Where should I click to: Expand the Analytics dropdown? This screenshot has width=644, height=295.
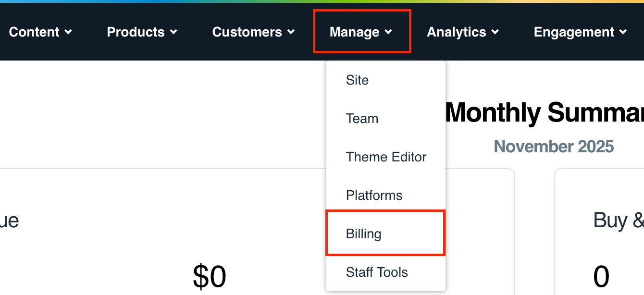click(462, 32)
